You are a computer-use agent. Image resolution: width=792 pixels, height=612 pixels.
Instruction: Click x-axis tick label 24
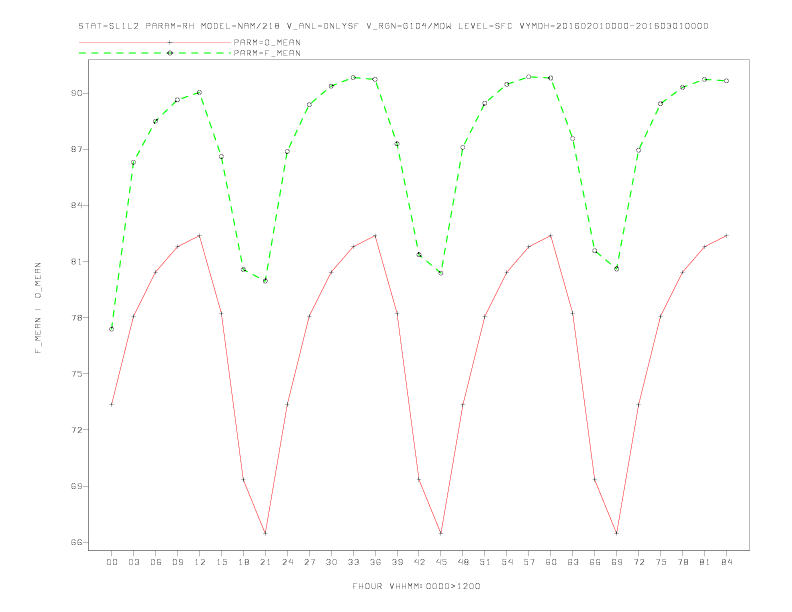coord(287,562)
